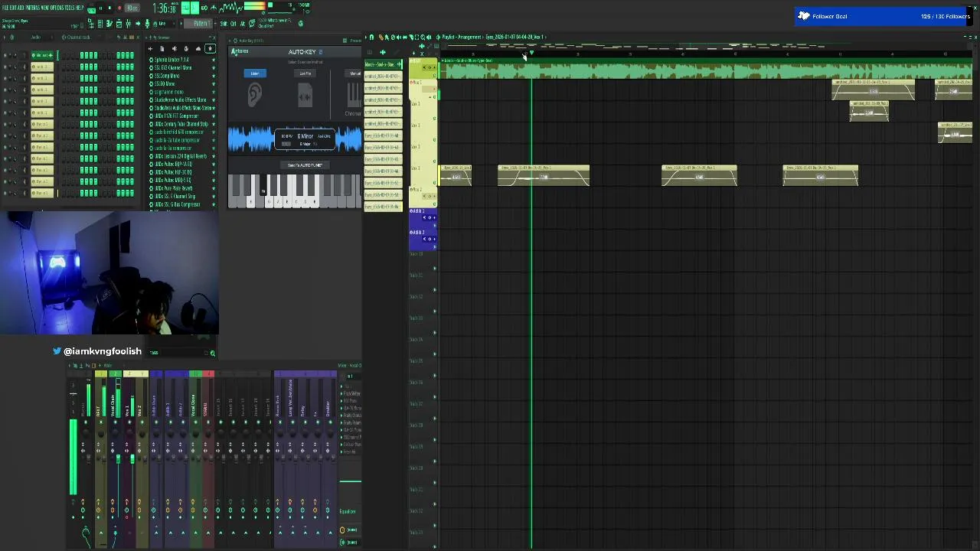Click the stop button in transport
The width and height of the screenshot is (980, 551).
pyautogui.click(x=110, y=8)
